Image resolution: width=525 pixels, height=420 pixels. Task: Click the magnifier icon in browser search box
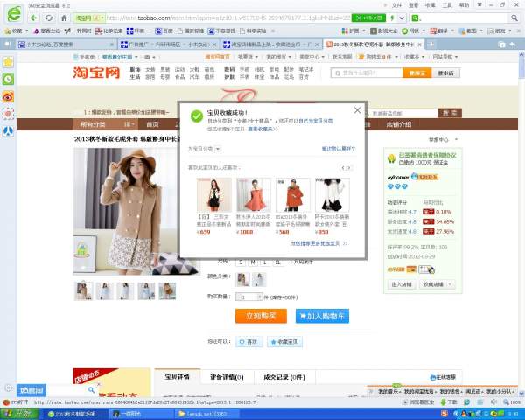click(514, 17)
